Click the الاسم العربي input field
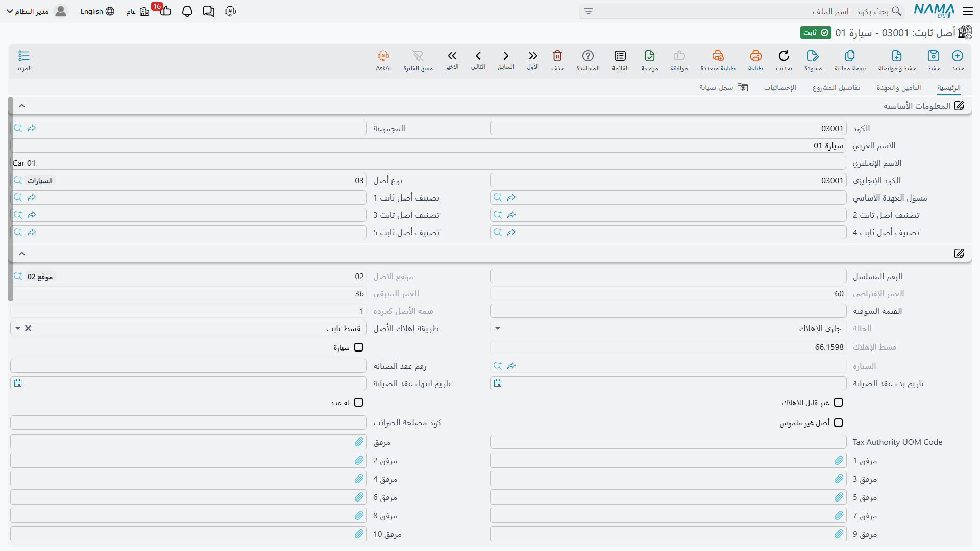The height and width of the screenshot is (551, 980). [x=428, y=146]
